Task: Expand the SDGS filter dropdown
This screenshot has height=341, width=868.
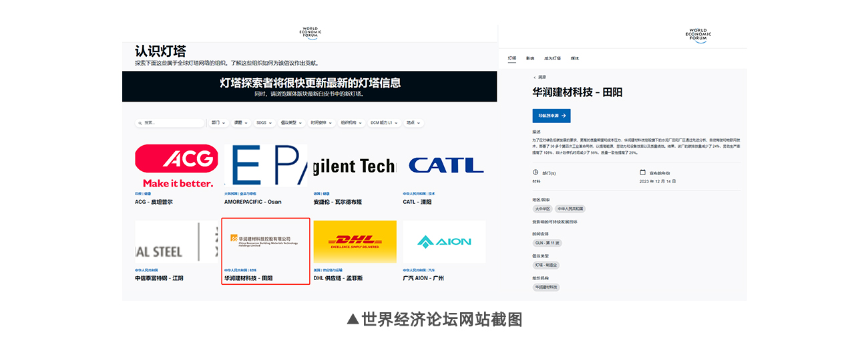Action: coord(264,123)
